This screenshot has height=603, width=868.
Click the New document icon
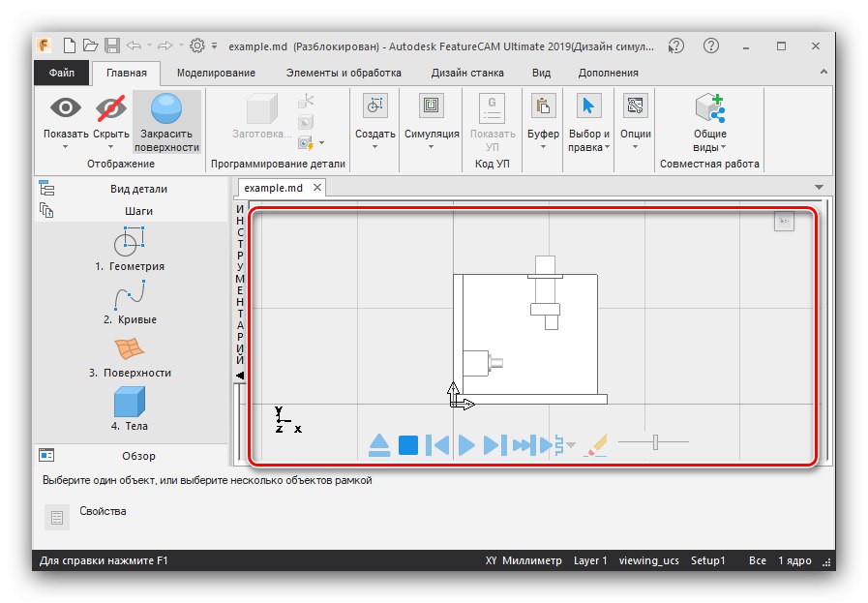click(70, 45)
